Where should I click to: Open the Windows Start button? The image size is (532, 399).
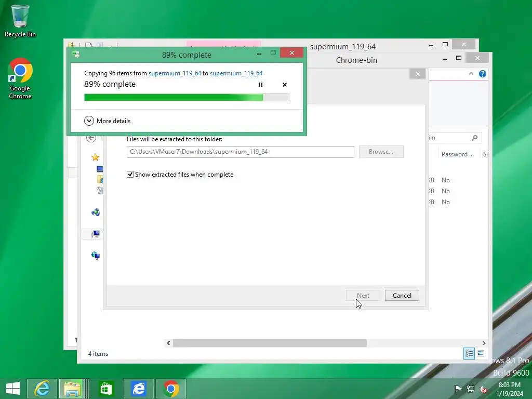[13, 389]
